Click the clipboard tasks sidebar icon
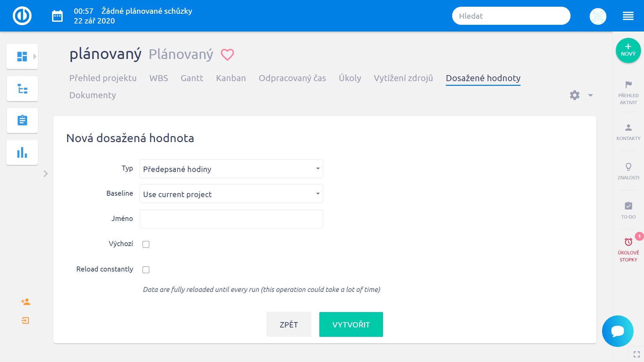Screen dimensions: 644x362 (22, 121)
